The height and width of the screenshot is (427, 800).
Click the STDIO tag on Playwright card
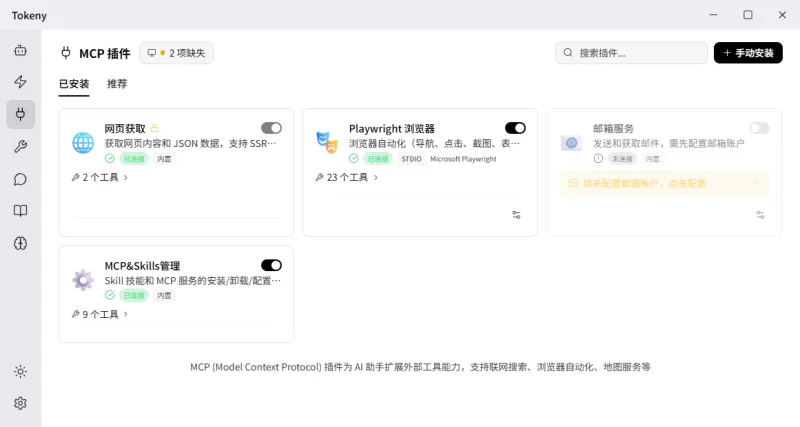411,159
